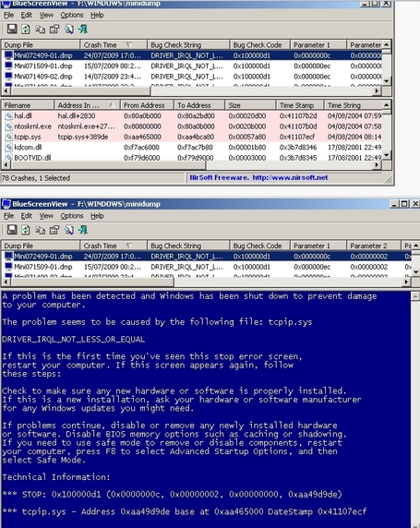
Task: Select the BOOTVID.dll driver row
Action: [192, 157]
